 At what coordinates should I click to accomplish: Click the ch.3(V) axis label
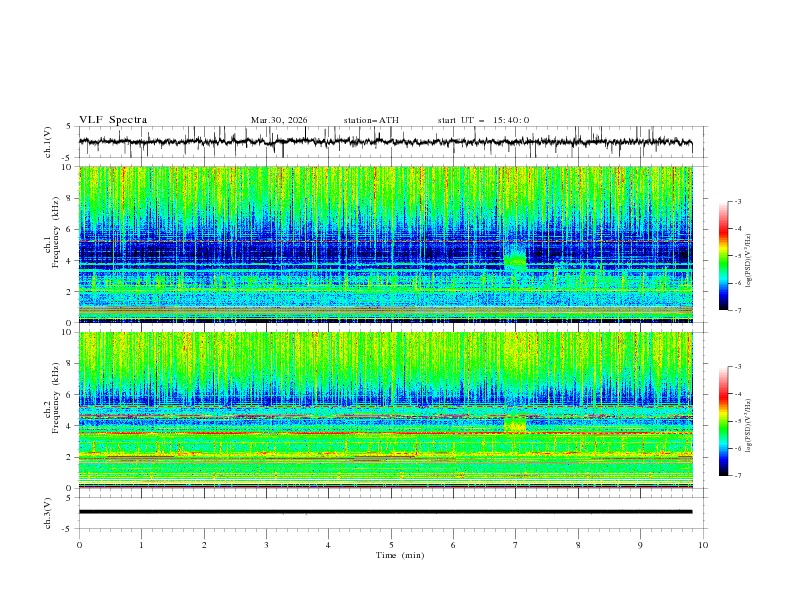[x=48, y=513]
